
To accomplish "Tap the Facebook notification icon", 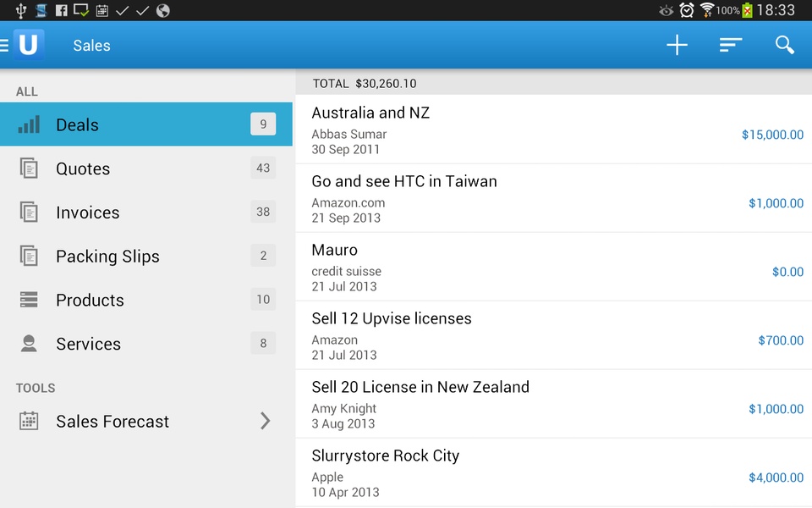I will click(61, 10).
